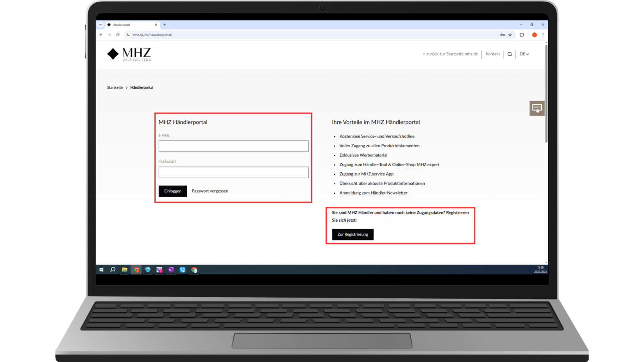Click the Zur Registrierung button
This screenshot has width=644, height=362.
[x=352, y=234]
